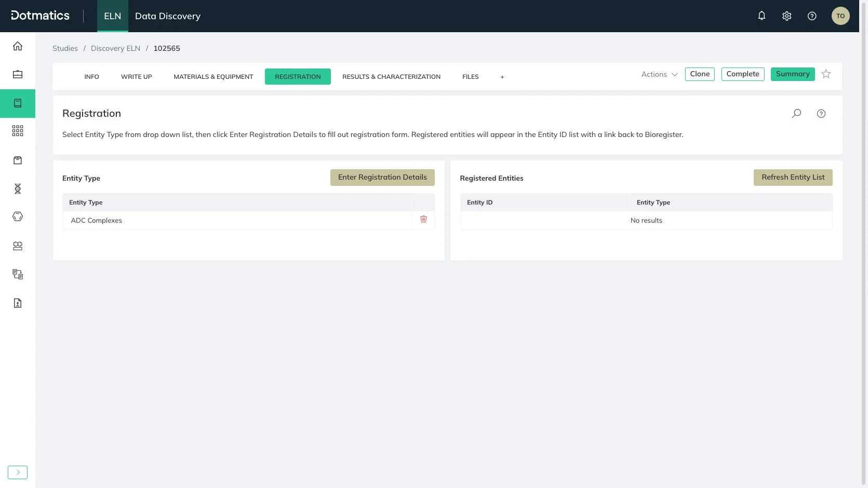
Task: Open the notifications bell
Action: 762,16
